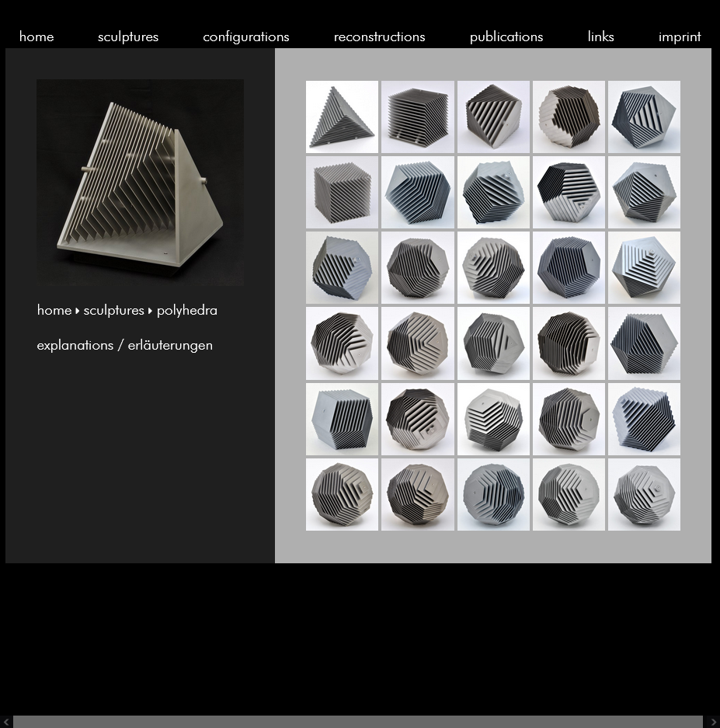Open bottom-row middle thumbnail polyhedron

coord(493,494)
